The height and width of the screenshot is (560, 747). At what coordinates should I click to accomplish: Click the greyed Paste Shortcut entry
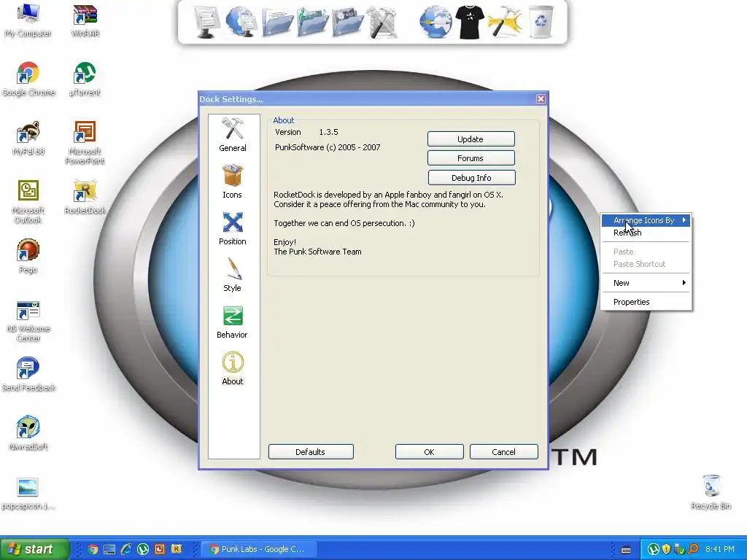point(646,264)
